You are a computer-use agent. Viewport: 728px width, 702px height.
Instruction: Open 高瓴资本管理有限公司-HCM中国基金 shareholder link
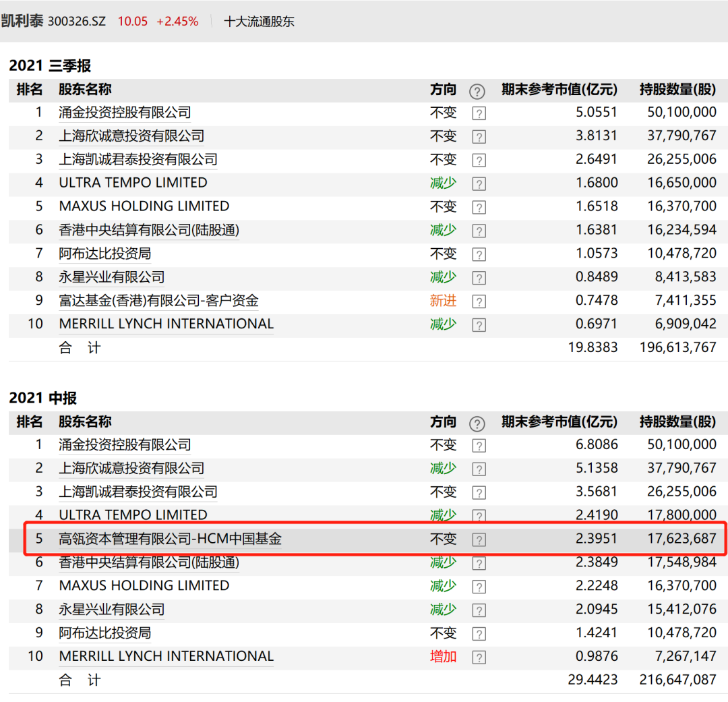(x=170, y=539)
